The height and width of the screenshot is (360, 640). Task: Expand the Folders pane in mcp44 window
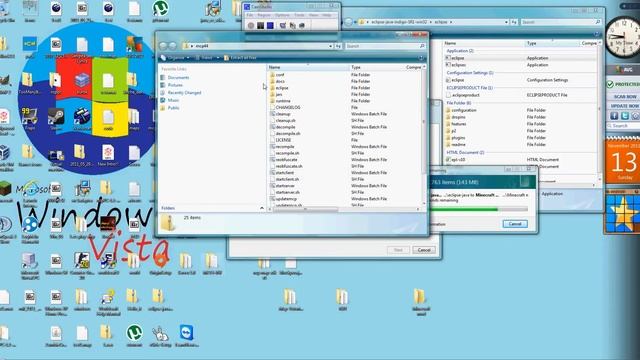pos(262,208)
